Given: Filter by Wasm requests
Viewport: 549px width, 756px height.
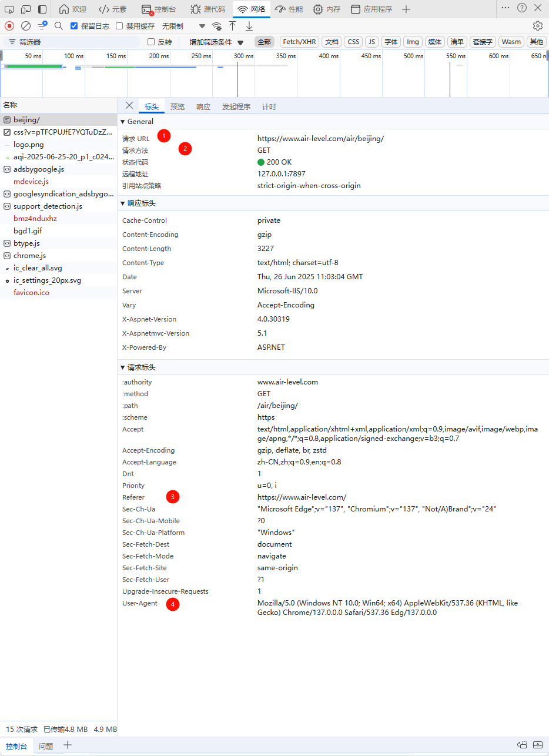Looking at the screenshot, I should click(x=511, y=42).
